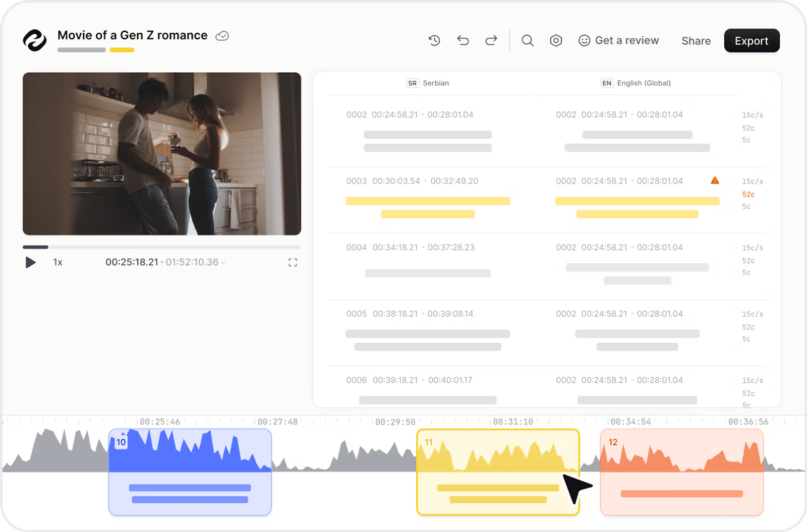
Task: Play the video preview
Action: [31, 262]
